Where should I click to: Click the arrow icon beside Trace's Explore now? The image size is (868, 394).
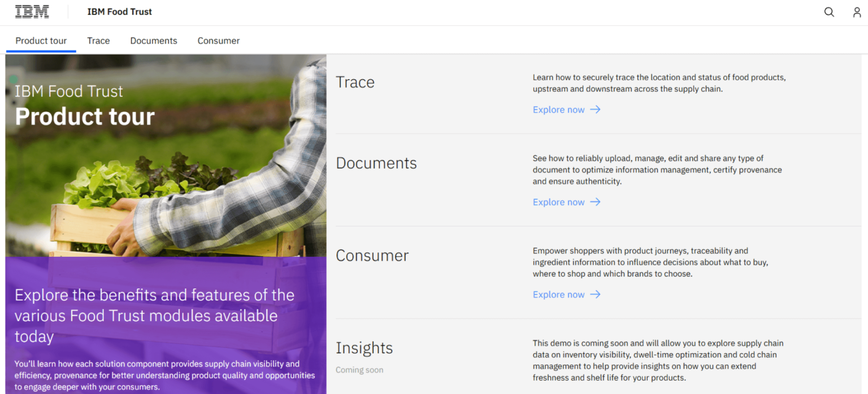pos(595,110)
